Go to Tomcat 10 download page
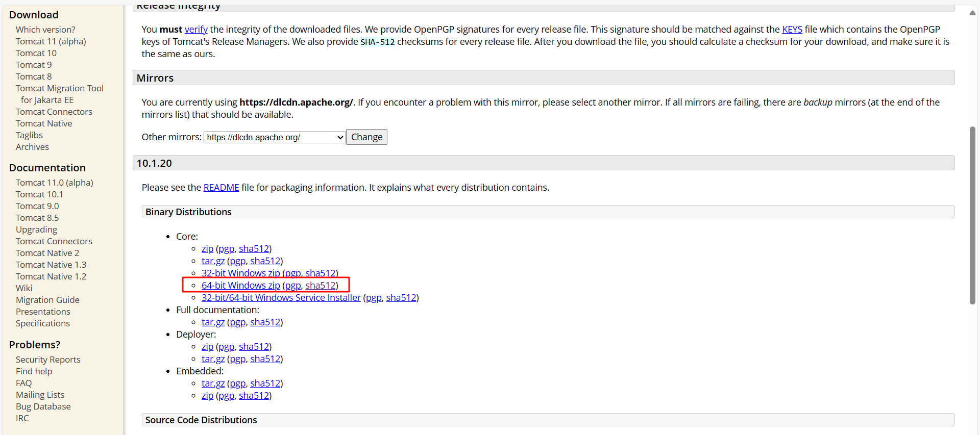Screen dimensions: 980x435 36,53
